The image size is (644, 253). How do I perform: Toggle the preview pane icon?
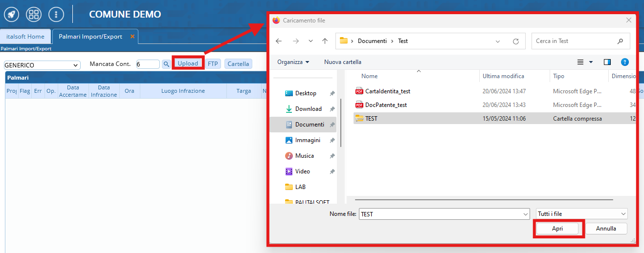pos(607,62)
